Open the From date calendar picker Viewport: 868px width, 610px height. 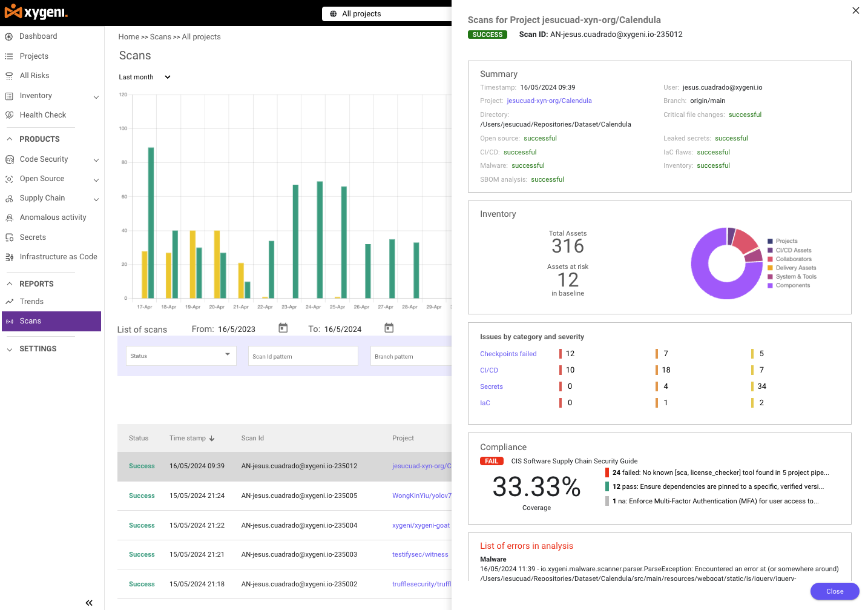(283, 327)
